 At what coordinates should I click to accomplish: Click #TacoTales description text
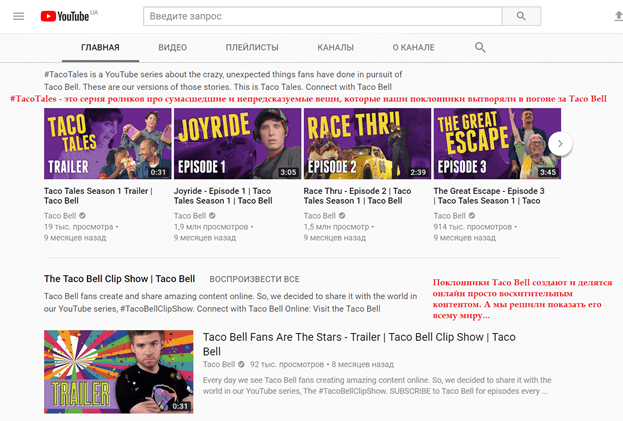pyautogui.click(x=223, y=81)
